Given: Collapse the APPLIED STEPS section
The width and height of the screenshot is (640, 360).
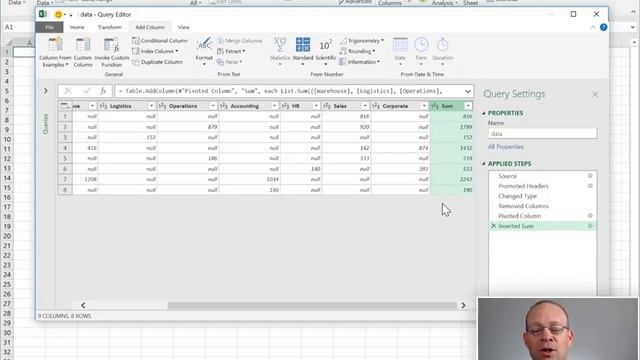Looking at the screenshot, I should [484, 164].
